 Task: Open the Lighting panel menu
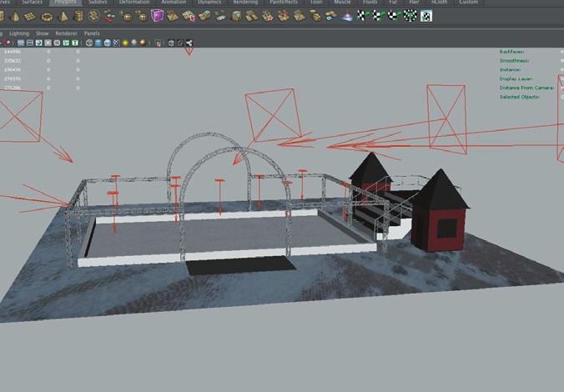19,33
